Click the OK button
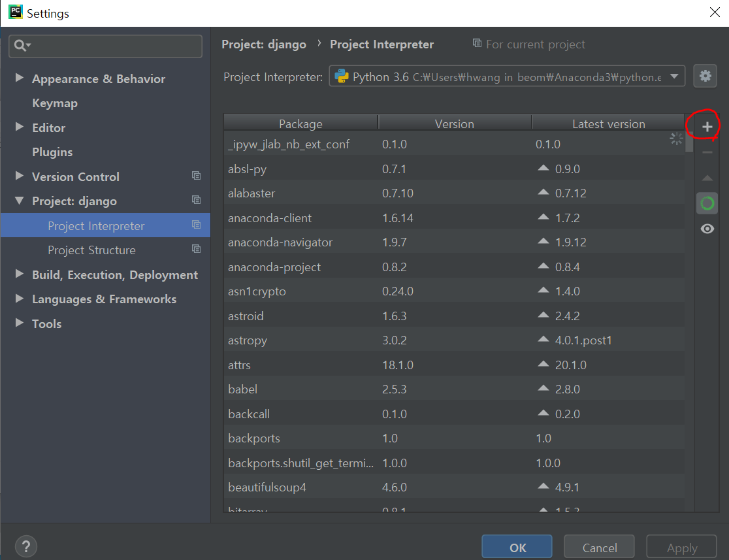 [x=517, y=547]
